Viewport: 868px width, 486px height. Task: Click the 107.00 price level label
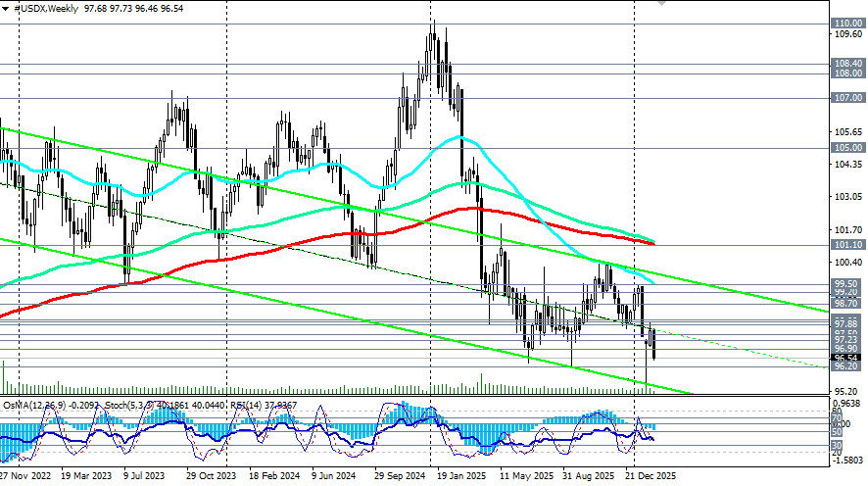(x=848, y=97)
